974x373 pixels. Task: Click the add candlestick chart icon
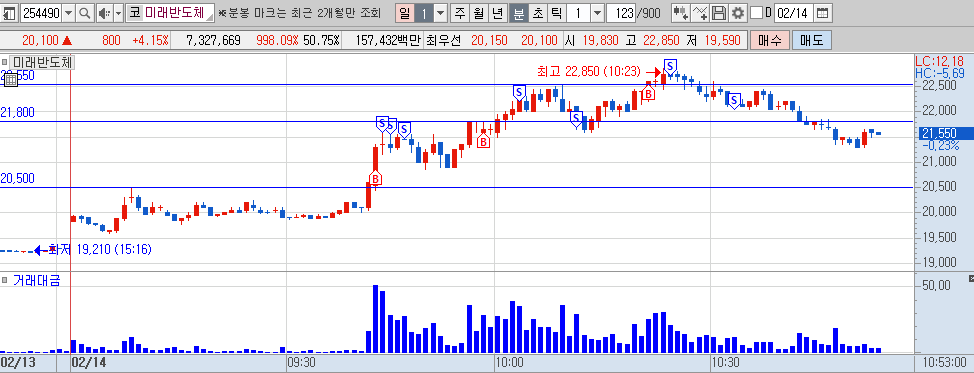680,12
